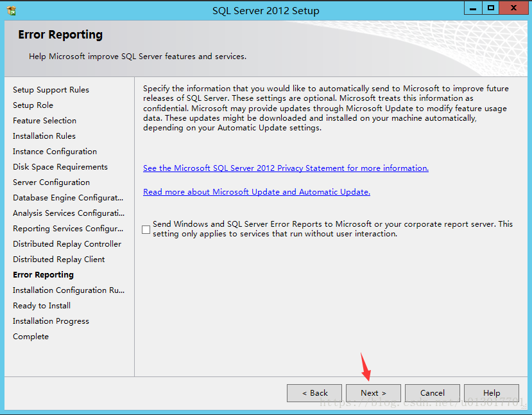Select Distributed Replay Client step
This screenshot has width=532, height=415.
(x=58, y=260)
